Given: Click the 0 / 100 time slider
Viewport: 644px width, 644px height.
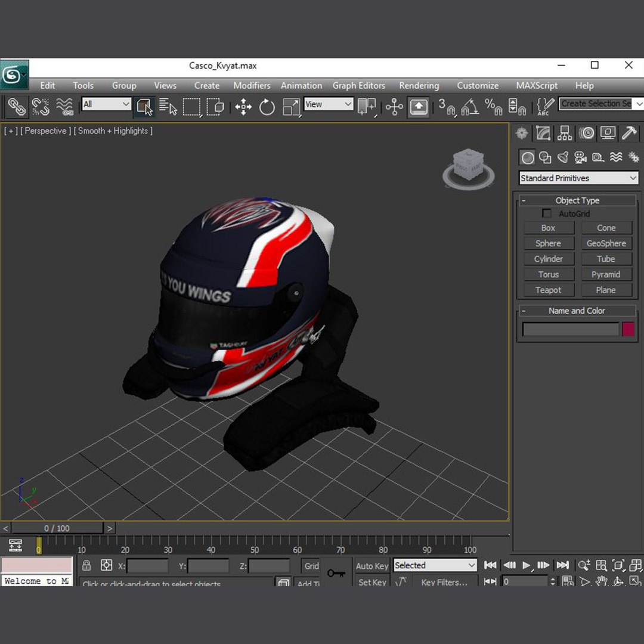Looking at the screenshot, I should click(57, 528).
